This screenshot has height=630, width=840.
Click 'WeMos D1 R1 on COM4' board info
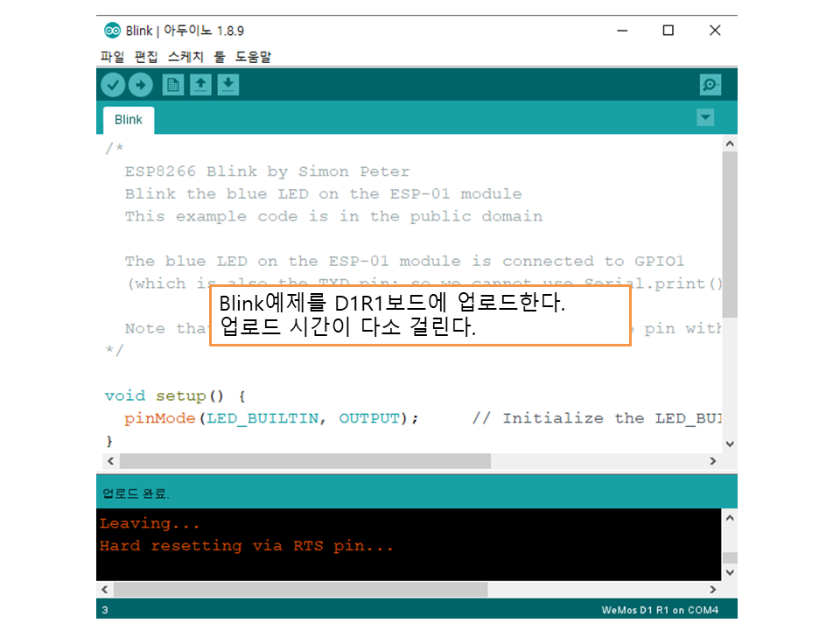pos(660,610)
